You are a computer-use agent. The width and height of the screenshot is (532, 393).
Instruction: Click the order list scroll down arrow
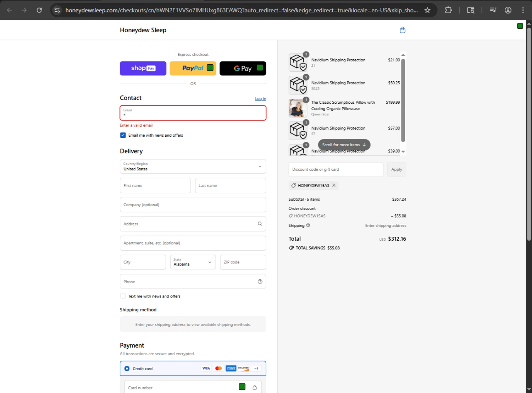click(x=403, y=152)
